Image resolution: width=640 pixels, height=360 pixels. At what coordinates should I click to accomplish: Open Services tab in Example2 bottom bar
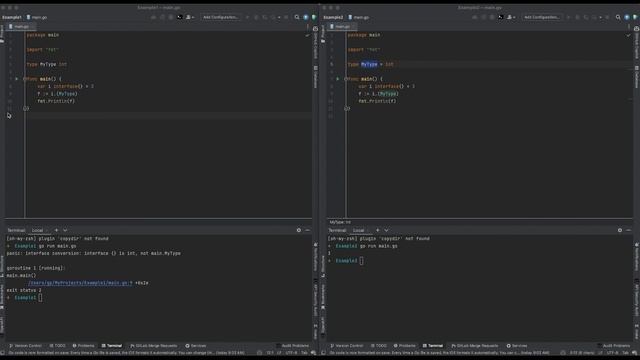[x=517, y=346]
